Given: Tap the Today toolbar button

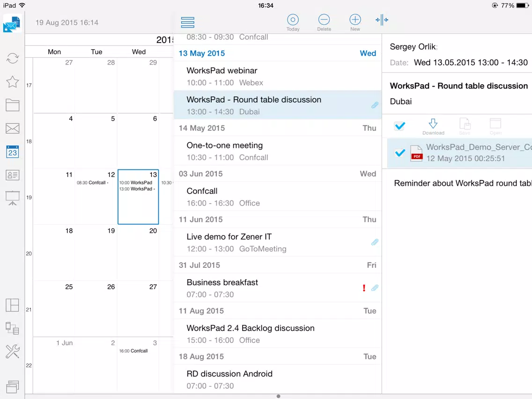Looking at the screenshot, I should [293, 23].
